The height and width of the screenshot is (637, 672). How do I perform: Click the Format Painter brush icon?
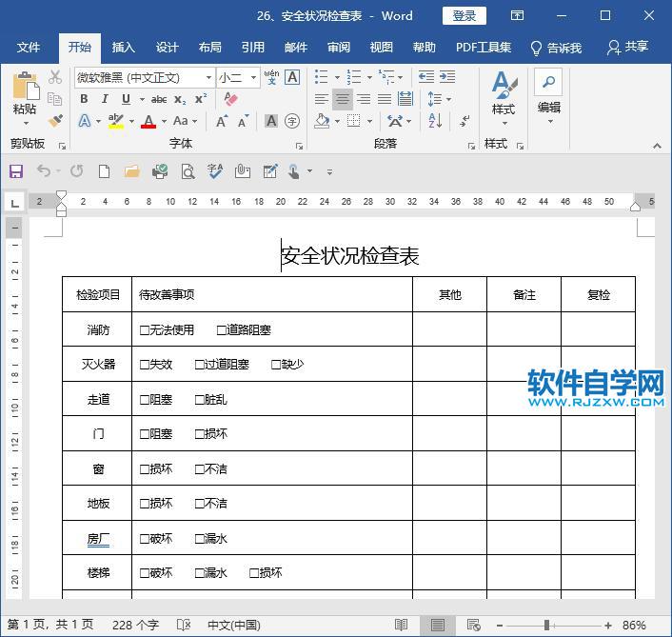(x=55, y=121)
